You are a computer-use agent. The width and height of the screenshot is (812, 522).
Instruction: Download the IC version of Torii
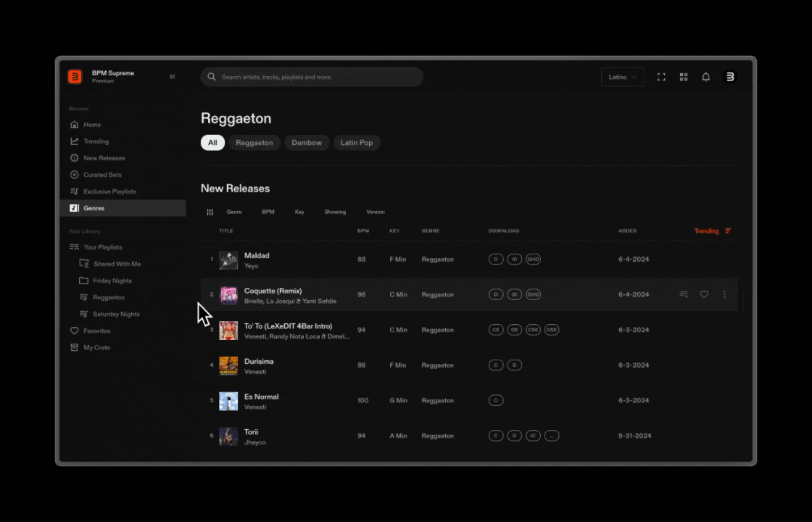point(533,436)
